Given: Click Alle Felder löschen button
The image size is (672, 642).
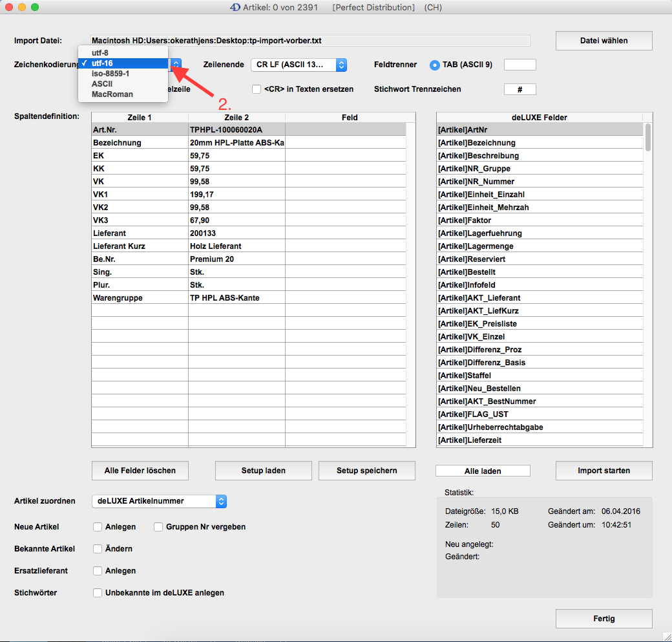Looking at the screenshot, I should pos(140,471).
